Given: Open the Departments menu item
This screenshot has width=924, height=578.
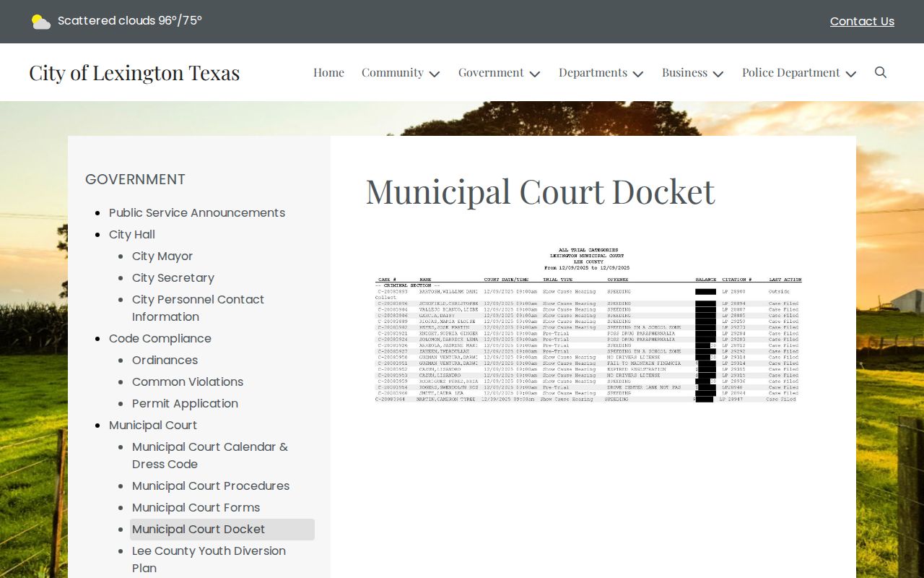Looking at the screenshot, I should coord(593,72).
